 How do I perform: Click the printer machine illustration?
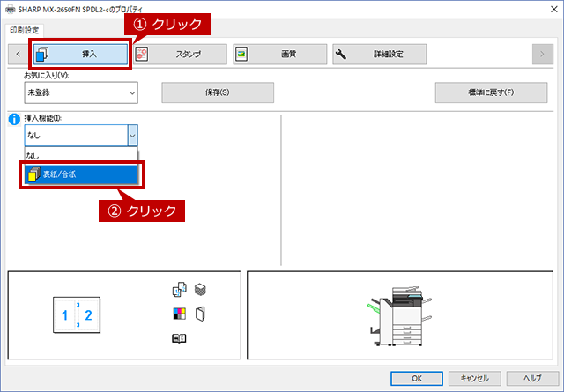[400, 316]
